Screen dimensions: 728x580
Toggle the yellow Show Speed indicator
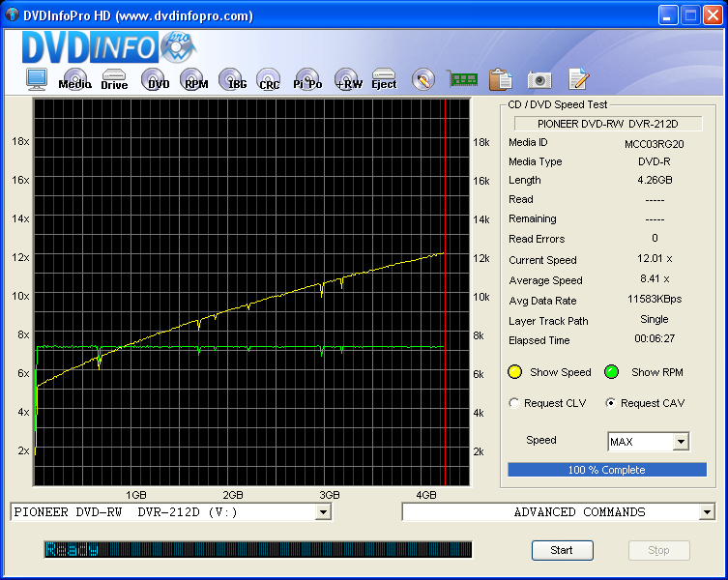tap(515, 372)
